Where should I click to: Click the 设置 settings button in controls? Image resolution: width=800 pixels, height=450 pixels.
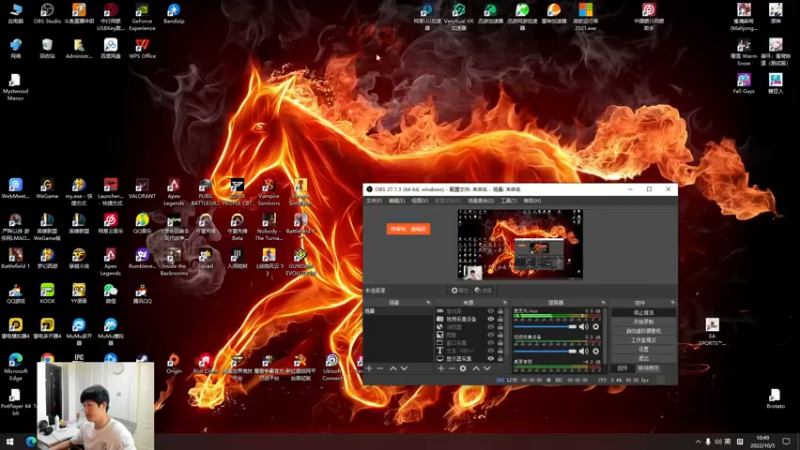point(643,349)
